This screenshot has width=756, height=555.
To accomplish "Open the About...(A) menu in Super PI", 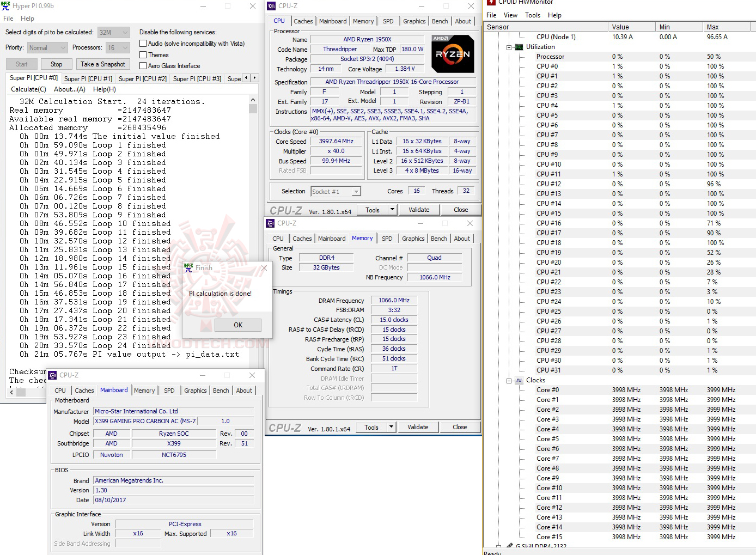I will pos(70,89).
